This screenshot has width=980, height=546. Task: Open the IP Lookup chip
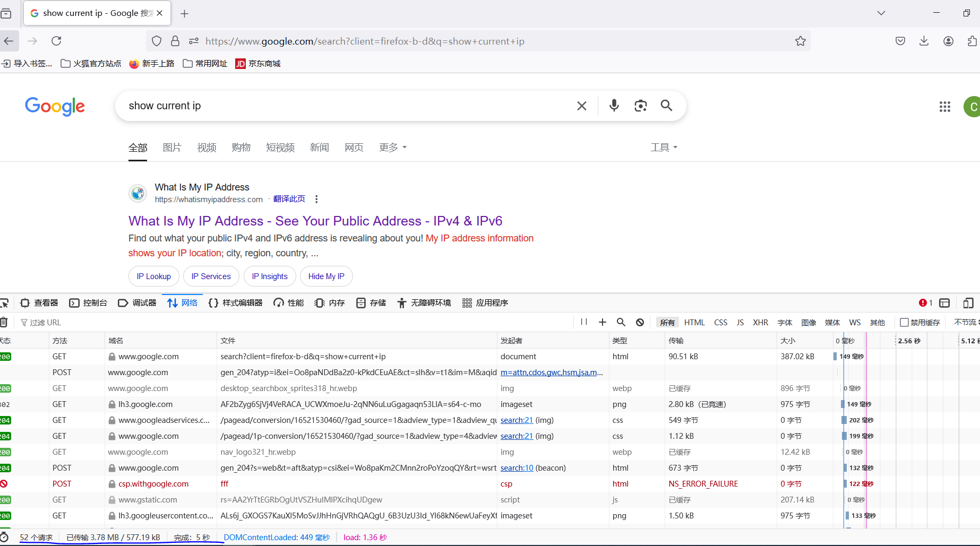point(154,276)
